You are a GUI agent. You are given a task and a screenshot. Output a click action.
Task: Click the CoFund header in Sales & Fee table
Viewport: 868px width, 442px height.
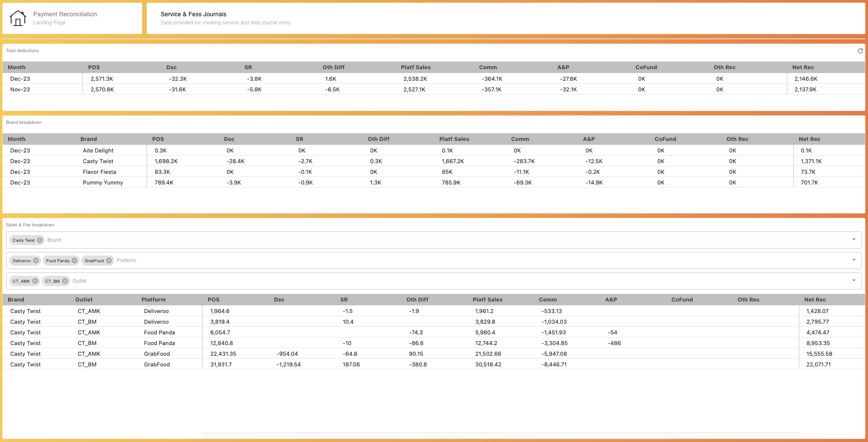[x=682, y=299]
